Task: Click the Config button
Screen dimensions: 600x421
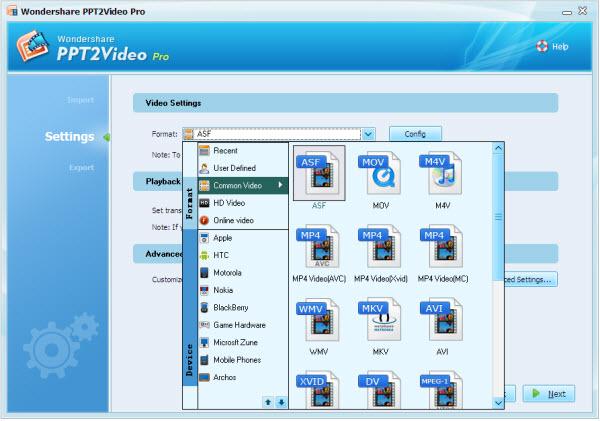Action: coord(415,134)
